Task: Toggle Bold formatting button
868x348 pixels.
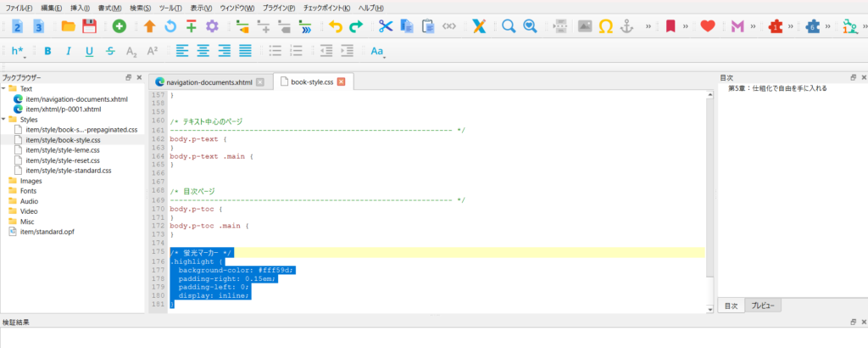Action: [x=47, y=51]
